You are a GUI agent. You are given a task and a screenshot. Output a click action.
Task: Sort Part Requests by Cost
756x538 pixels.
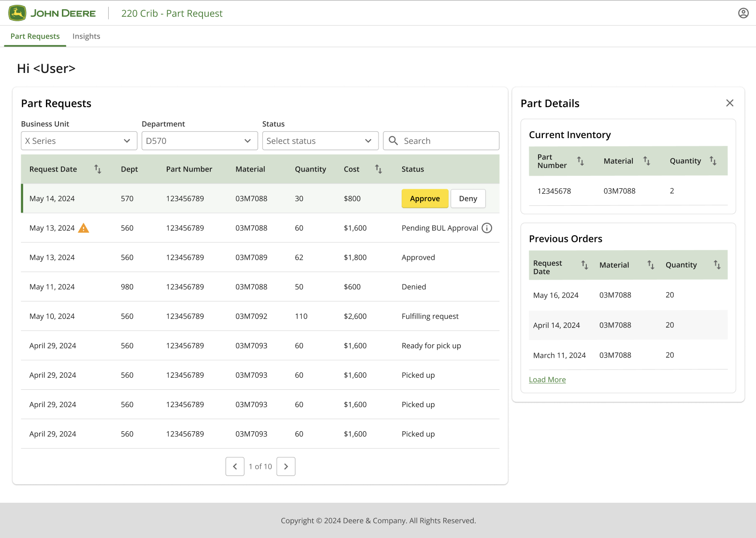coord(378,169)
